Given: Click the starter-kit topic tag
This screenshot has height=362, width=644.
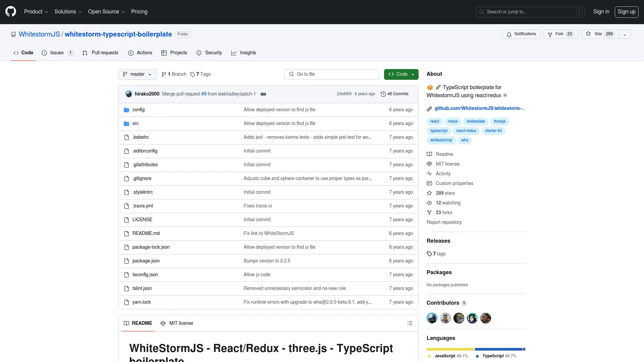Looking at the screenshot, I should point(493,131).
